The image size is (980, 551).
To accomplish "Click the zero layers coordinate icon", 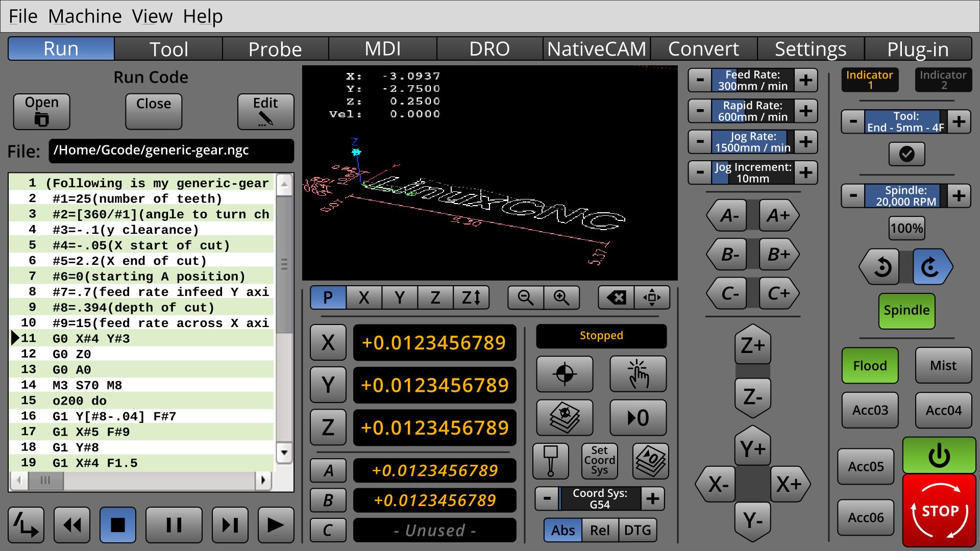I will coord(651,461).
